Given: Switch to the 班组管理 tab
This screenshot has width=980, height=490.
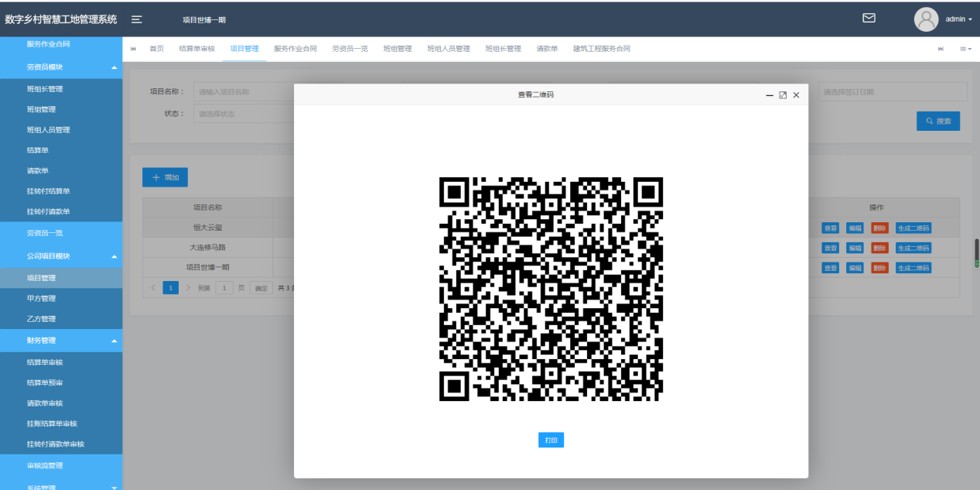Looking at the screenshot, I should pos(398,49).
